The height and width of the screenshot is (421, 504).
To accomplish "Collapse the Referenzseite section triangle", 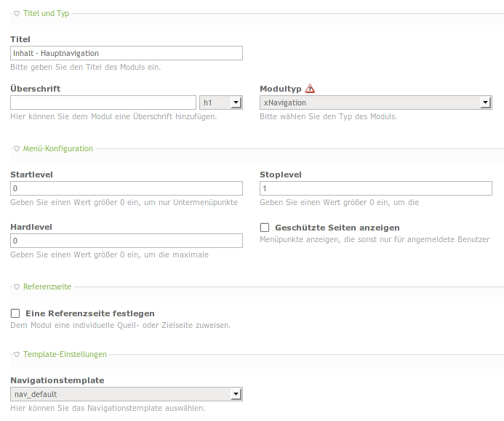I will 17,287.
